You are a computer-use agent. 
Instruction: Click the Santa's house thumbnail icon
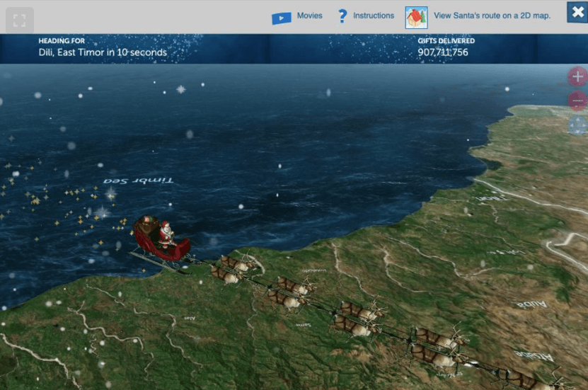point(416,17)
